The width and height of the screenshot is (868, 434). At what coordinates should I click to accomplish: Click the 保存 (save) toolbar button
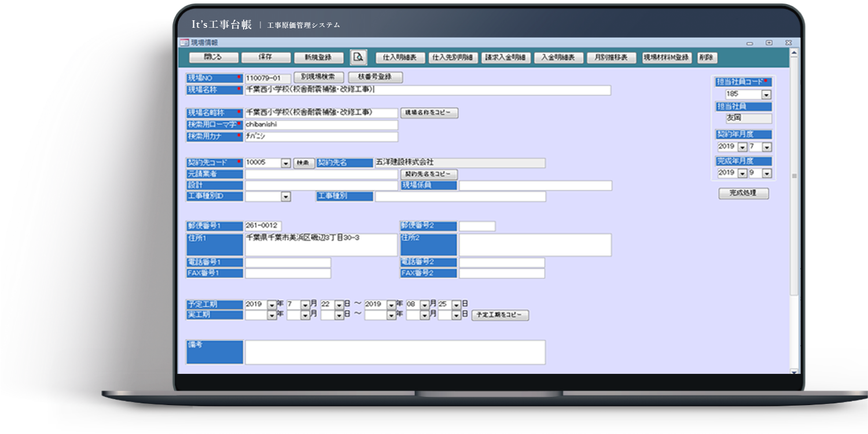[x=265, y=57]
